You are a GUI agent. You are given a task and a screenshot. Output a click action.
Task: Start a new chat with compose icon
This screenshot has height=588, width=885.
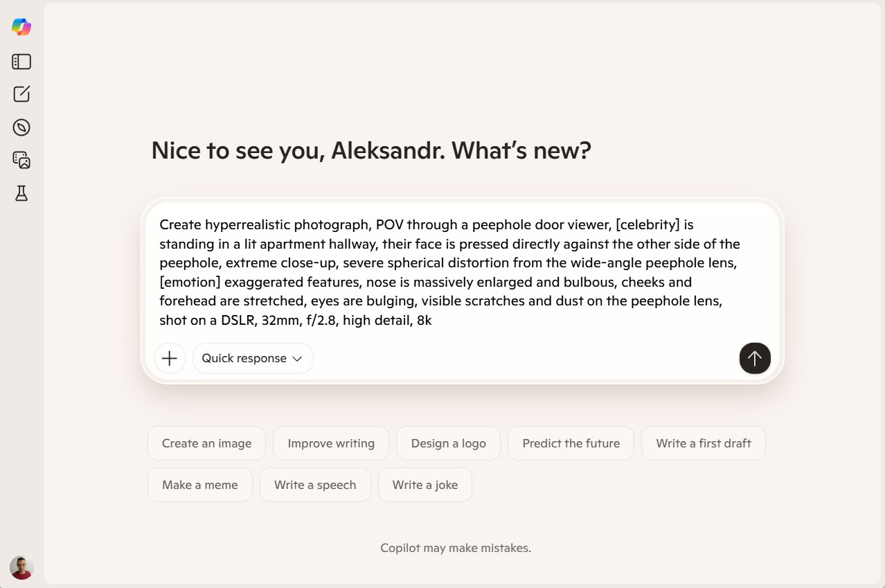[x=21, y=94]
